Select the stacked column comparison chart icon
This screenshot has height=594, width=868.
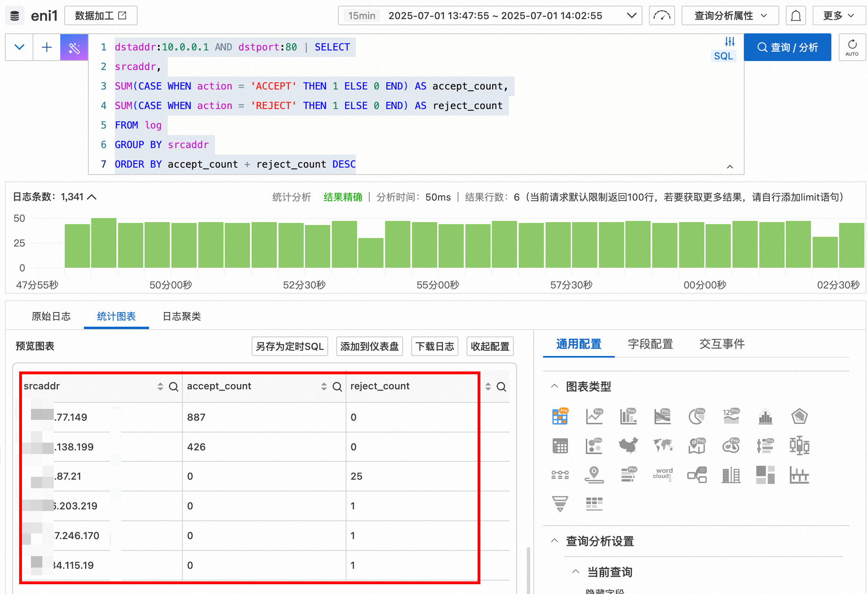click(x=731, y=475)
